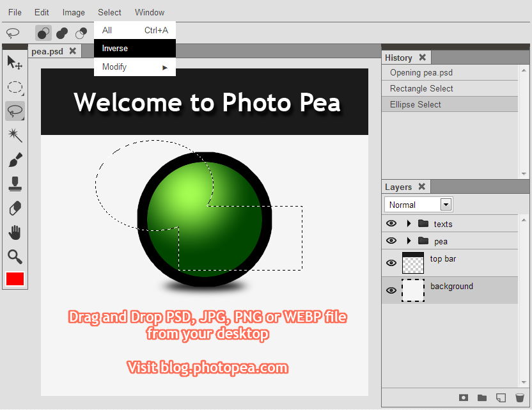
Task: Click the Visit blog.photopea.com text on canvas
Action: (x=207, y=368)
